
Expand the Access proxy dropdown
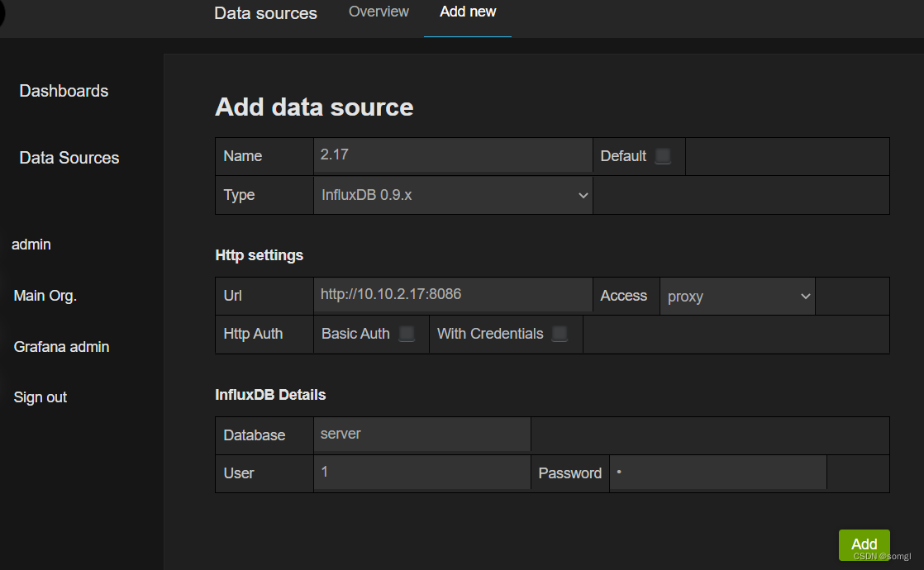736,297
